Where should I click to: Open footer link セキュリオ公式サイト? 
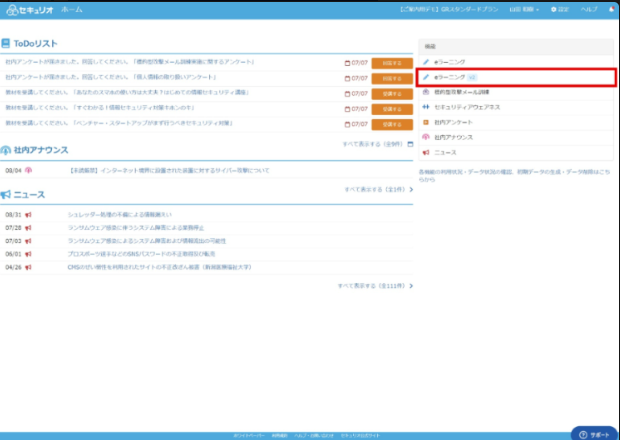[360, 436]
